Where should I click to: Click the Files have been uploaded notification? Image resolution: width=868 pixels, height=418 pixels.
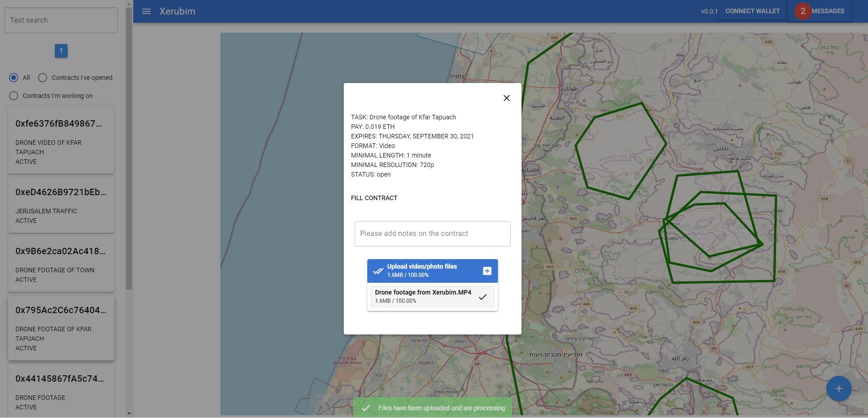(433, 408)
